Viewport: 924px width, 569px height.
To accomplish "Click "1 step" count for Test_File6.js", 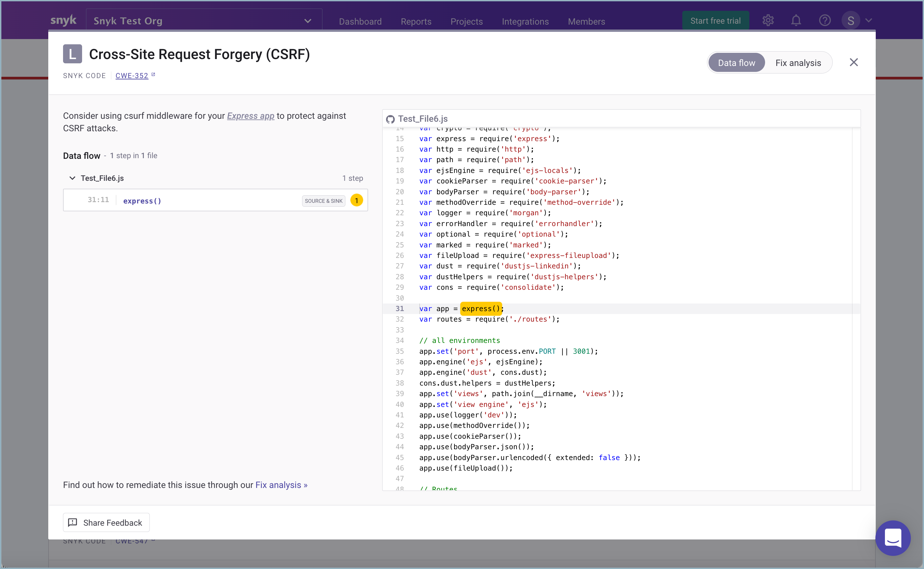I will point(352,179).
